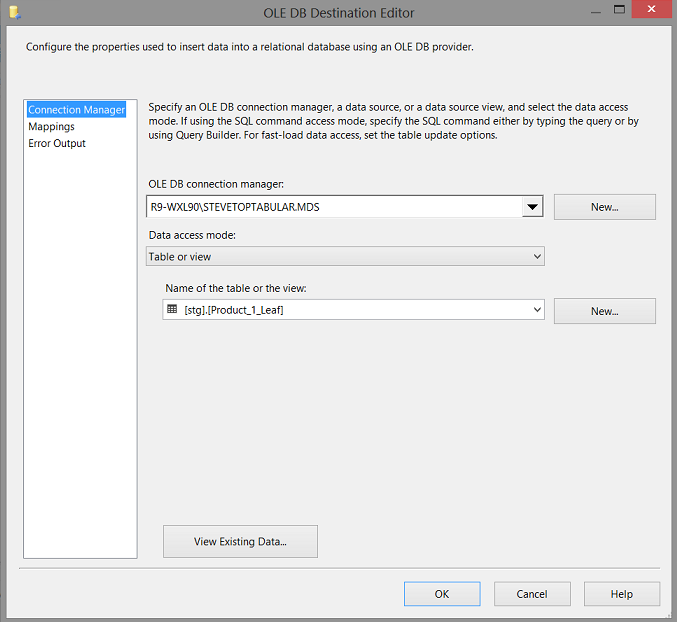Close the dialog with the red X

coord(649,12)
